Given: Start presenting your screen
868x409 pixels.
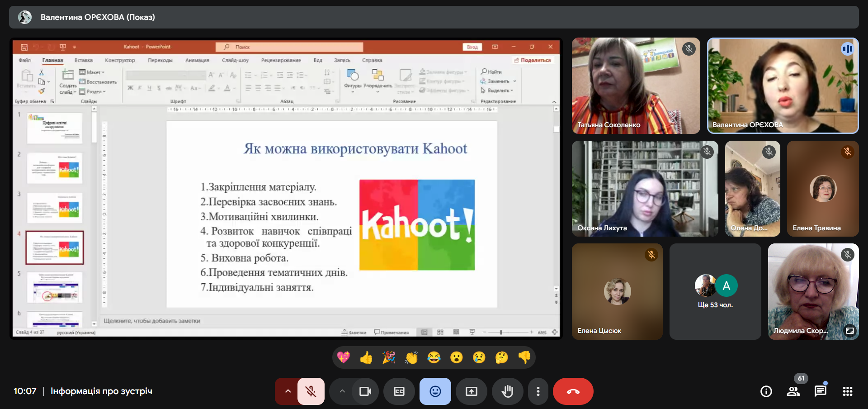Looking at the screenshot, I should coord(472,391).
